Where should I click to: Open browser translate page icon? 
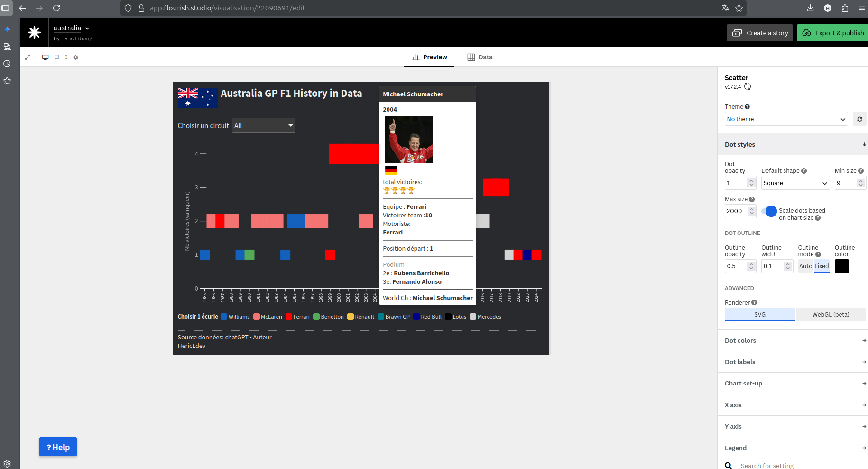(725, 8)
